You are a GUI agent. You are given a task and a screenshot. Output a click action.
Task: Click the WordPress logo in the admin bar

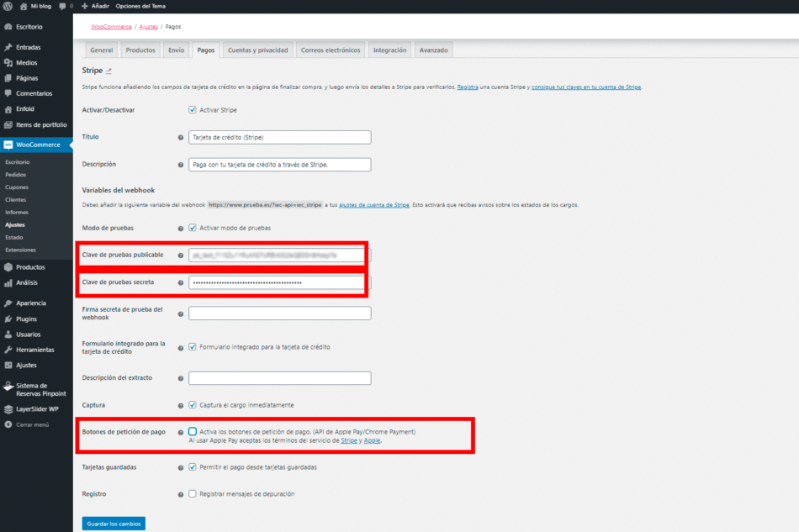coord(8,6)
